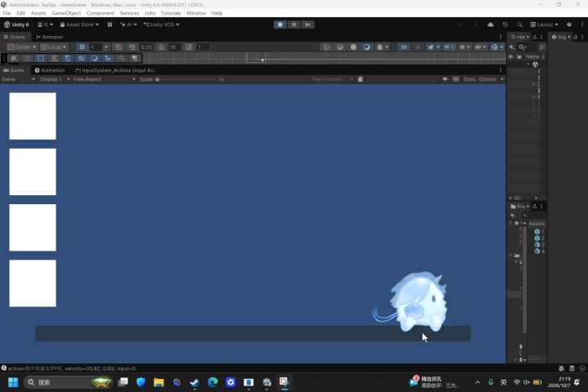588x392 pixels.
Task: Open the Layout dropdown
Action: (x=544, y=24)
